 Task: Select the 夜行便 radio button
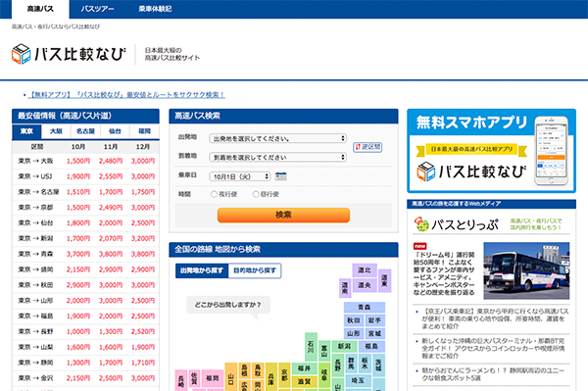[x=214, y=194]
